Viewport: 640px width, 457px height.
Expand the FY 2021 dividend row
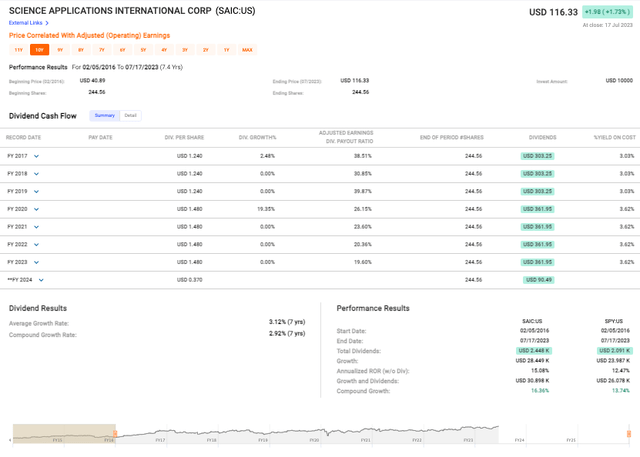pyautogui.click(x=36, y=227)
